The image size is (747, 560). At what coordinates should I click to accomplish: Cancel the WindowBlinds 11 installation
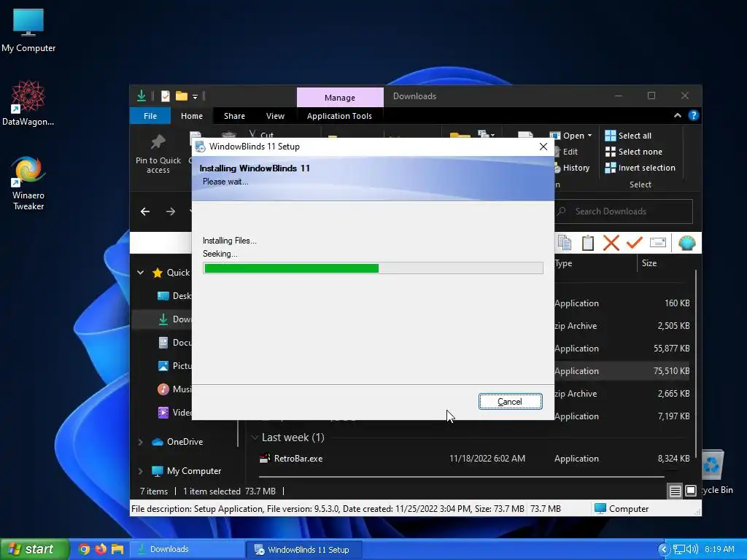coord(510,402)
